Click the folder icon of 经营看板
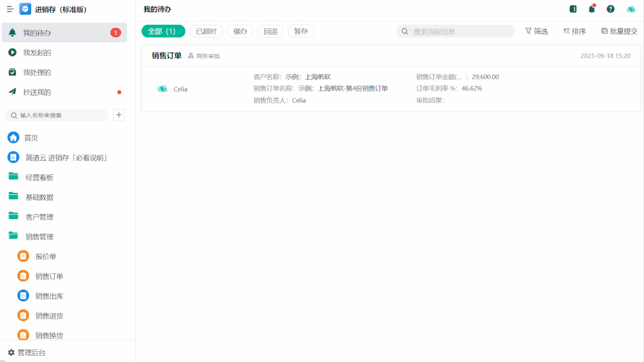This screenshot has width=644, height=362. click(x=13, y=176)
